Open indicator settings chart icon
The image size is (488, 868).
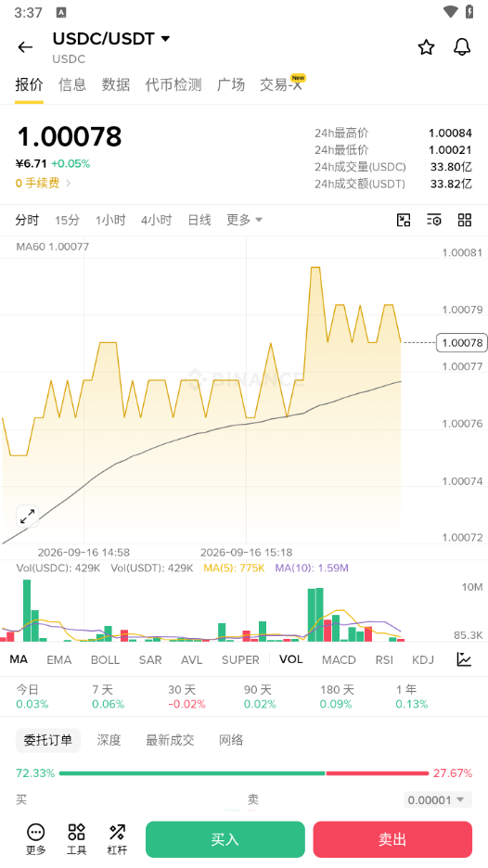point(464,659)
